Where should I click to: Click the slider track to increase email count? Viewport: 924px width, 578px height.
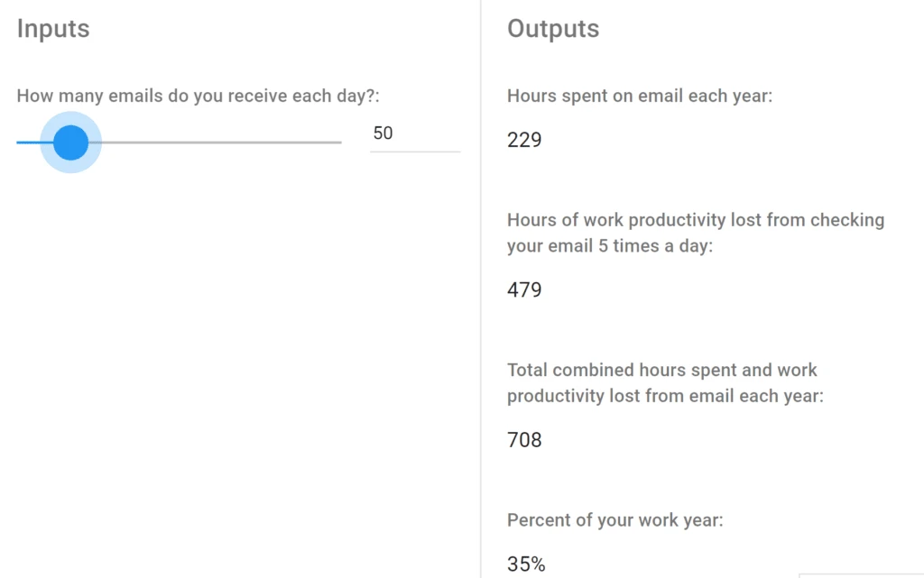click(226, 142)
